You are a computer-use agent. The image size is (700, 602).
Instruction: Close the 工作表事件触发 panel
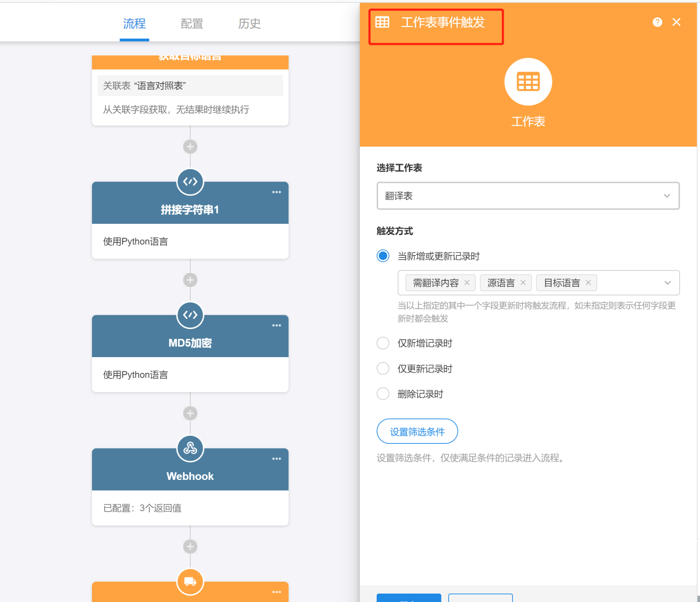[676, 22]
